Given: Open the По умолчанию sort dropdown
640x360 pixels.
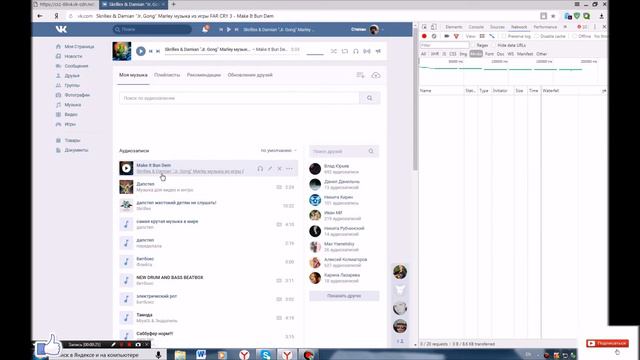Looking at the screenshot, I should 278,151.
